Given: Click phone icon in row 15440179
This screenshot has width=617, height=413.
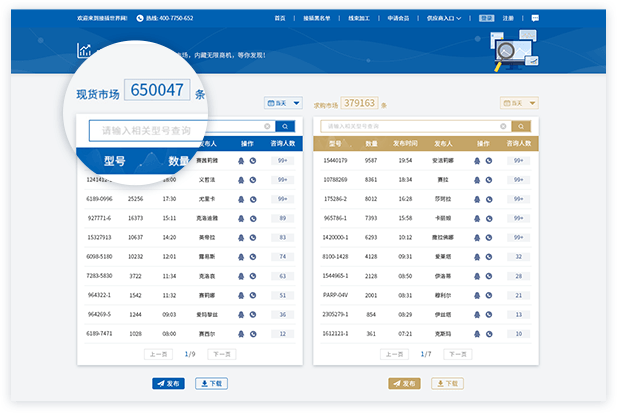Looking at the screenshot, I should (x=489, y=161).
